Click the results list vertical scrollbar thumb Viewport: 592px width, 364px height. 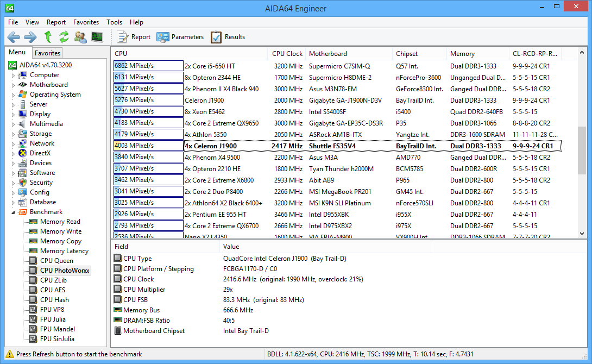tap(582, 150)
